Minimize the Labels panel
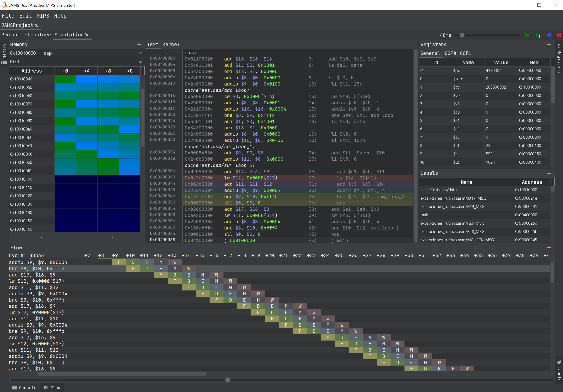This screenshot has height=392, width=563. click(x=549, y=173)
